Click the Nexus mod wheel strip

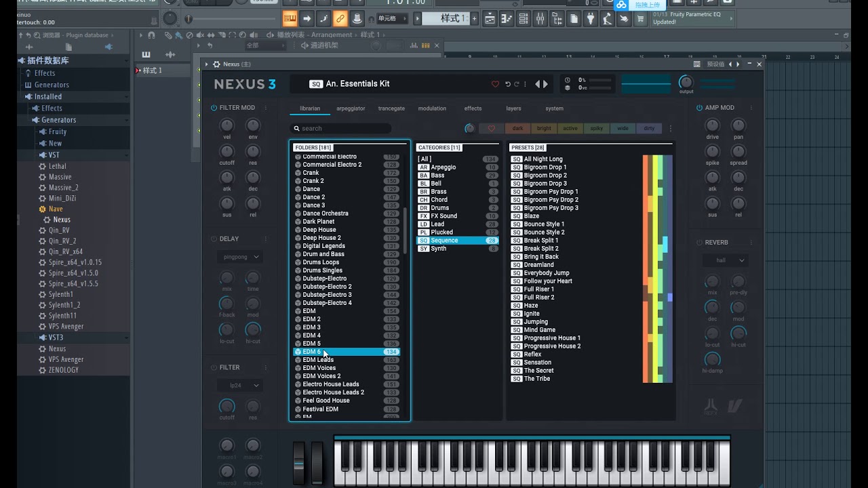[316, 463]
